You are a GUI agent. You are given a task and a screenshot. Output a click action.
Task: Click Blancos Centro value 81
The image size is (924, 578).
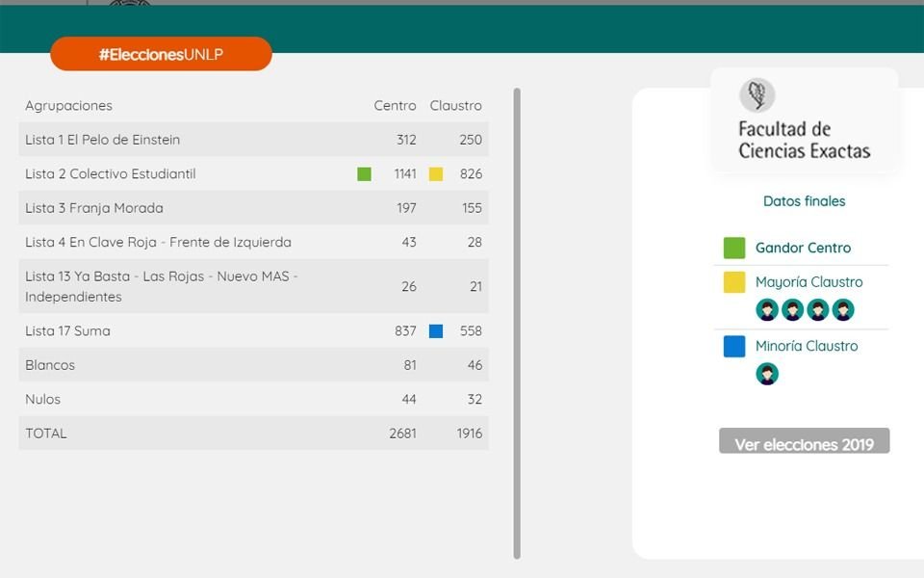(x=410, y=365)
